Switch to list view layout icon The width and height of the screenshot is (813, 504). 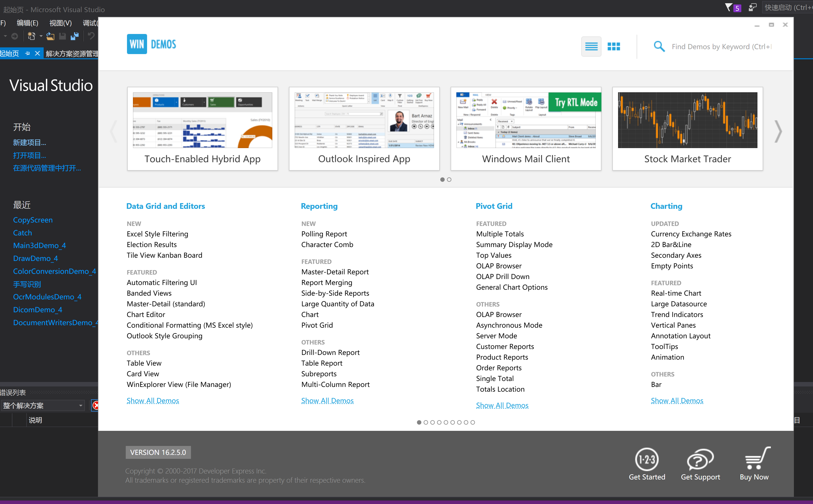click(x=591, y=46)
